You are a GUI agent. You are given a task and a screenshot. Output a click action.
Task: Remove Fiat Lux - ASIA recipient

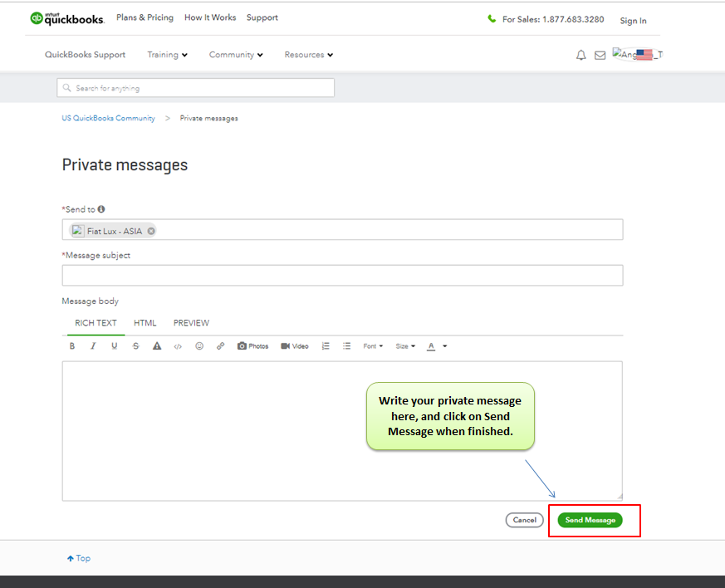[151, 231]
